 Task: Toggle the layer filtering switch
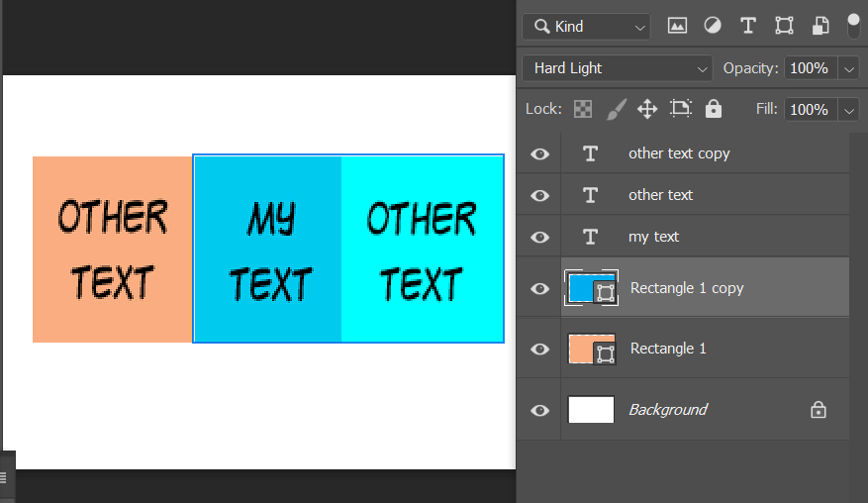[853, 26]
